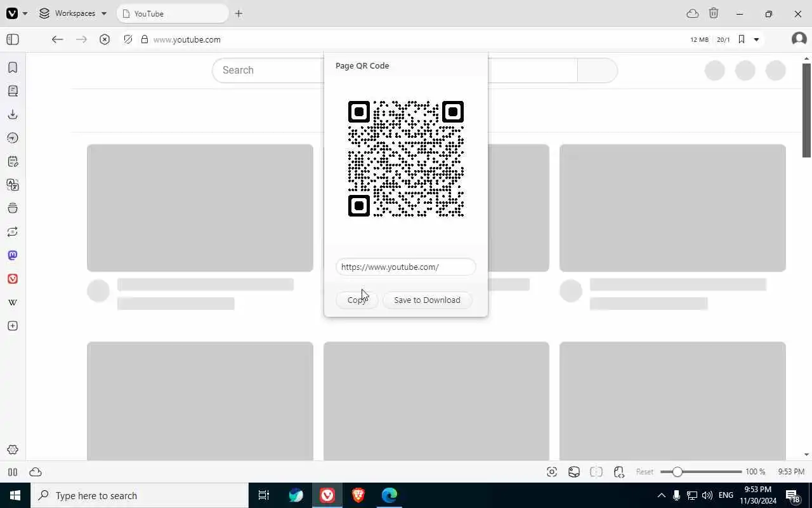812x508 pixels.
Task: Add a new web panel
Action: (x=12, y=326)
